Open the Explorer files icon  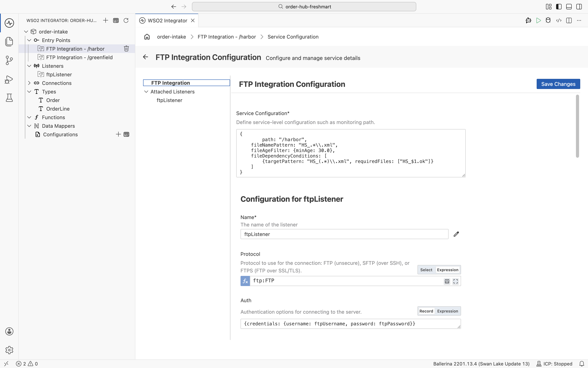coord(9,42)
